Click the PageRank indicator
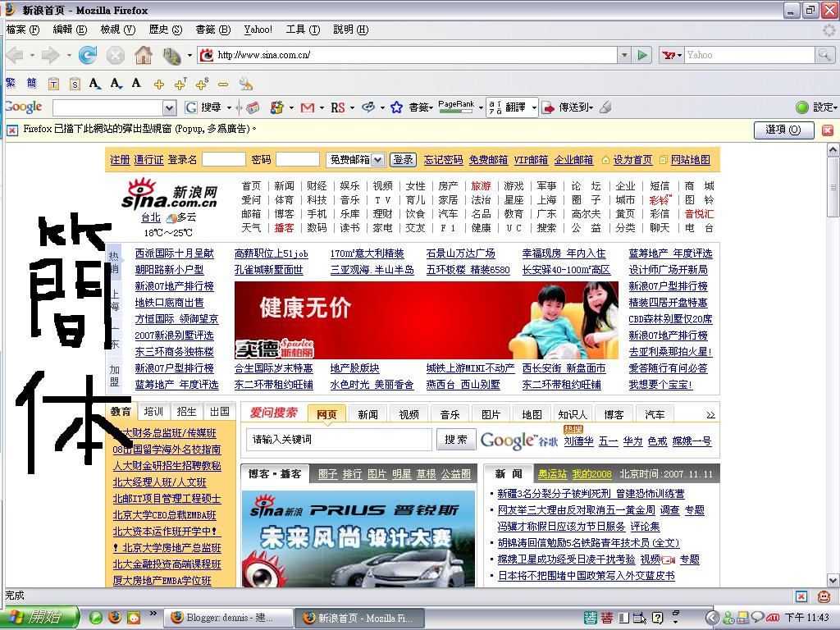This screenshot has height=630, width=840. pyautogui.click(x=456, y=107)
